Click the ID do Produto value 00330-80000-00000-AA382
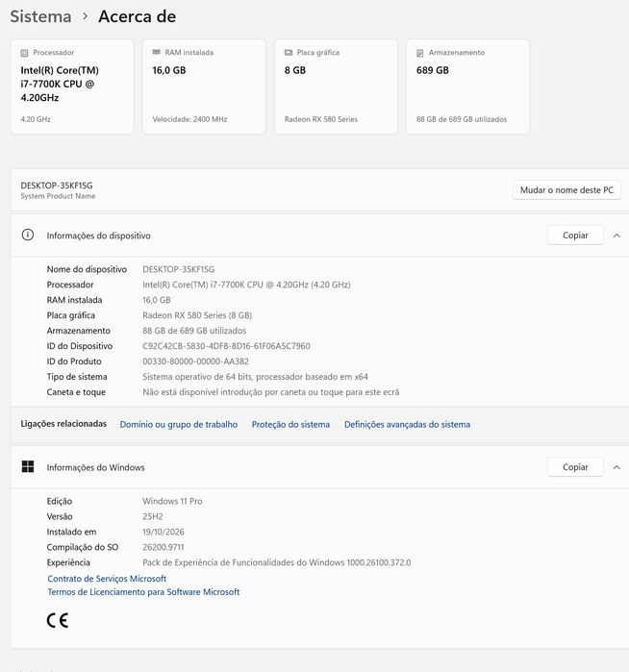The height and width of the screenshot is (672, 629). pos(195,361)
